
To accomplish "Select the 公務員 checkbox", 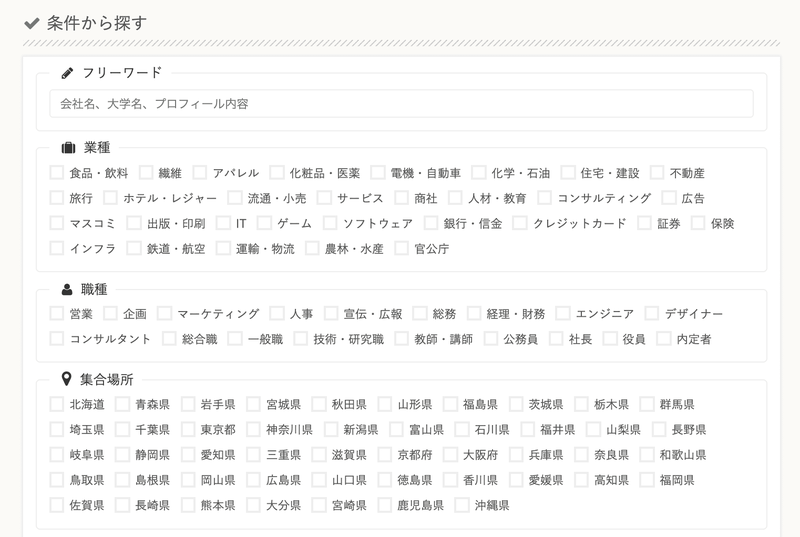I will 490,339.
